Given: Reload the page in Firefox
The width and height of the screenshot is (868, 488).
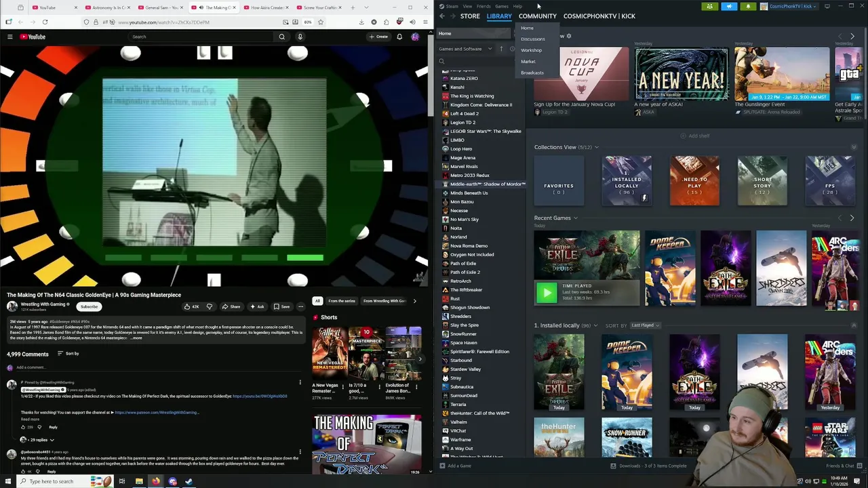Looking at the screenshot, I should point(45,22).
